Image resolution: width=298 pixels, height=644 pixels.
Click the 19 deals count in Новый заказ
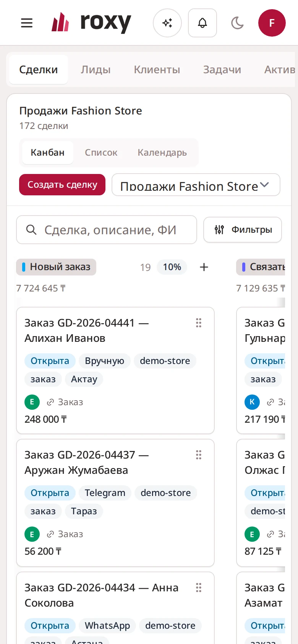pyautogui.click(x=145, y=267)
